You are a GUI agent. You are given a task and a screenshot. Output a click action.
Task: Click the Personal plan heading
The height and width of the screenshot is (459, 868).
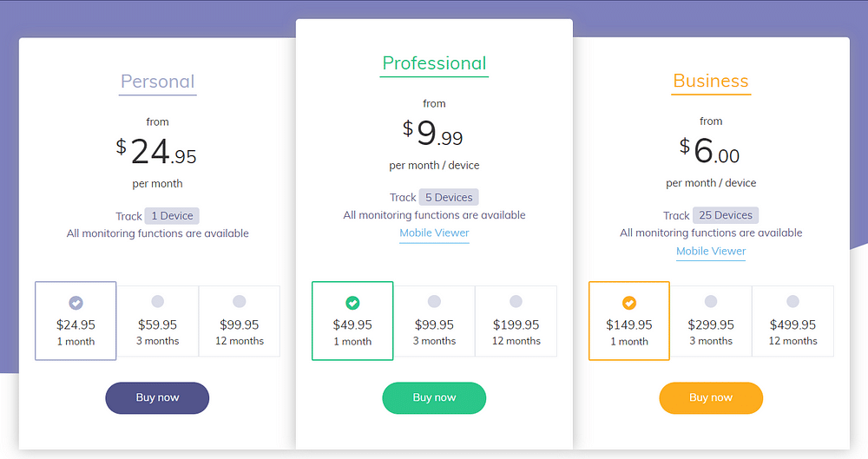click(158, 82)
